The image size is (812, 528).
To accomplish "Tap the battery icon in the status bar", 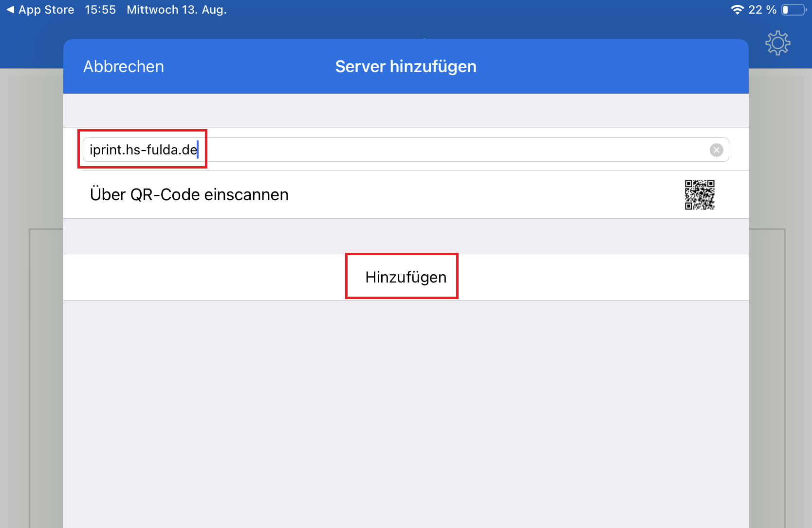I will click(793, 10).
